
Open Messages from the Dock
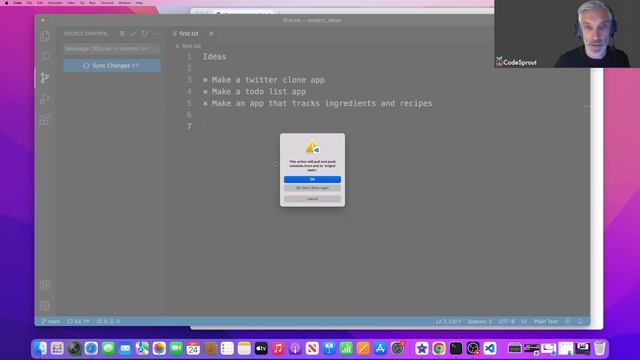point(108,348)
